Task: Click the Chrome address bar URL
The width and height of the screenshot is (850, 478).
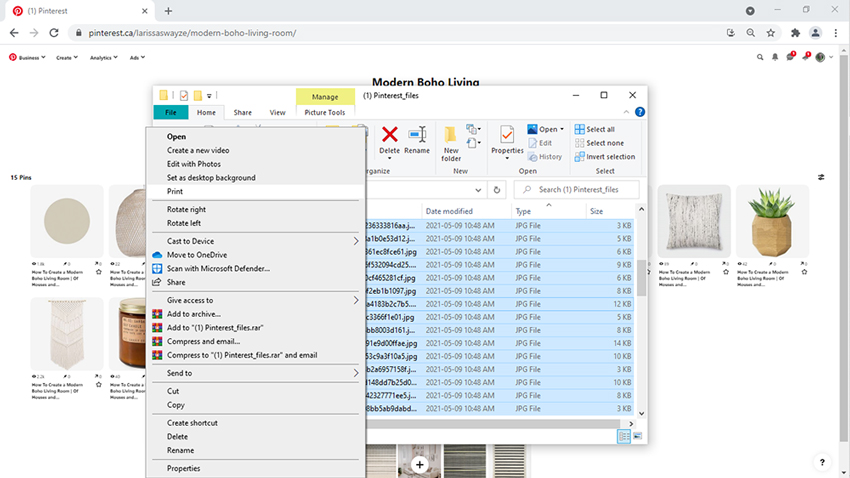Action: point(192,33)
